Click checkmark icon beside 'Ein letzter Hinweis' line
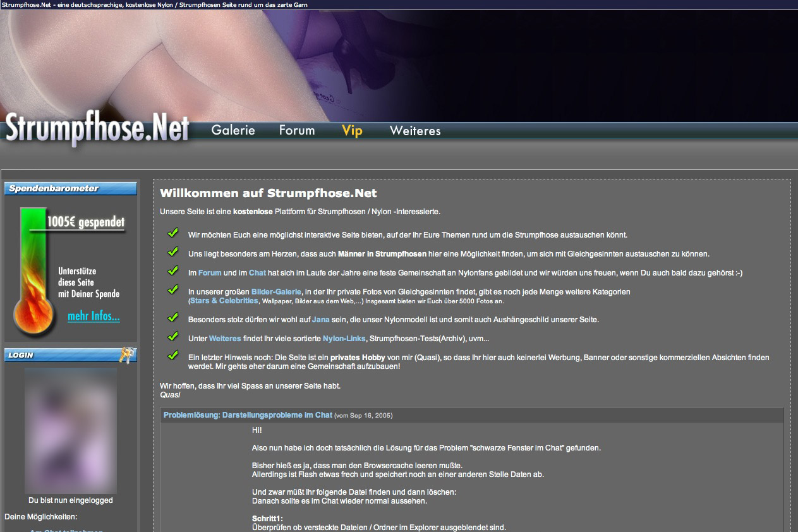798x532 pixels. coord(173,355)
